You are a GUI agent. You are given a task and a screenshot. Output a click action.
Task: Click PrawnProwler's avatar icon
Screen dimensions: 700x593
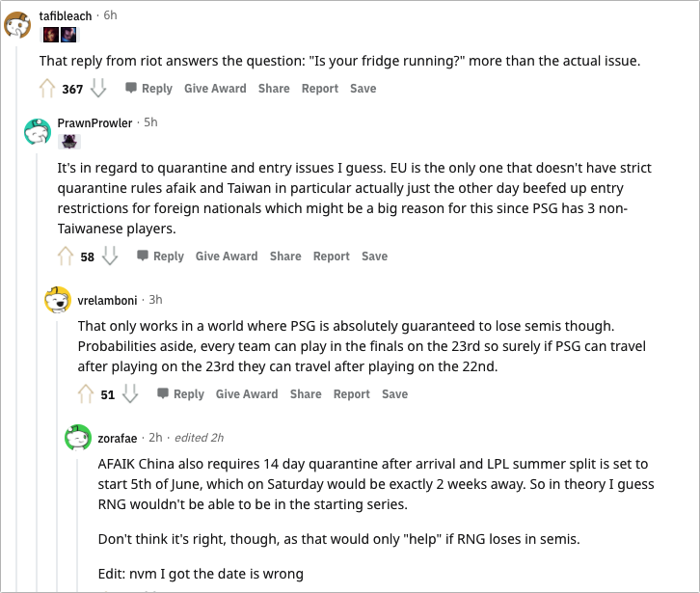38,131
